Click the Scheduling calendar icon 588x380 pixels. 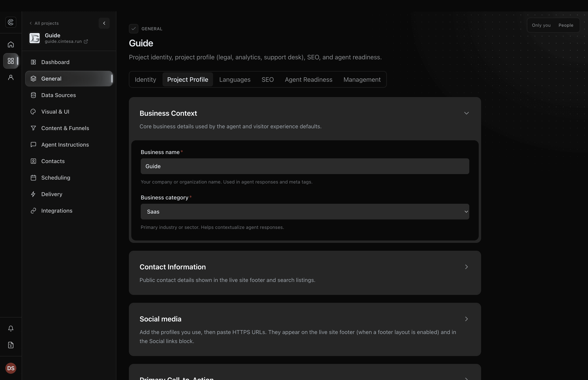coord(33,178)
